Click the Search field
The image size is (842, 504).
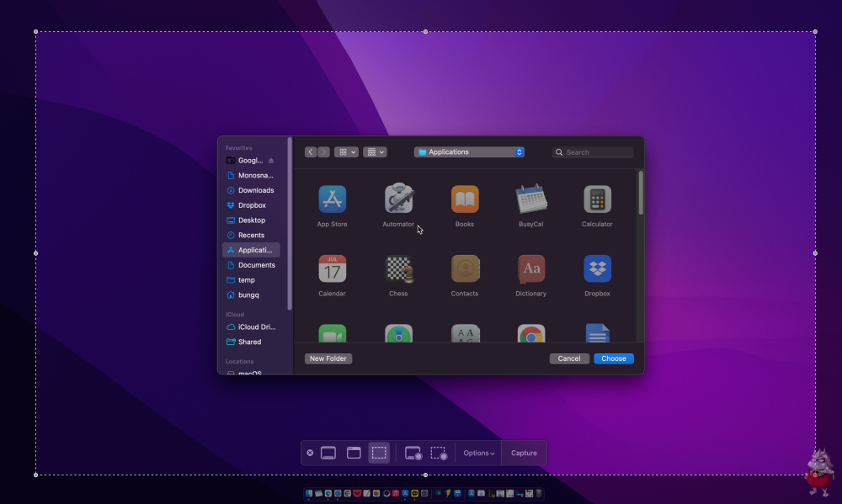point(593,152)
